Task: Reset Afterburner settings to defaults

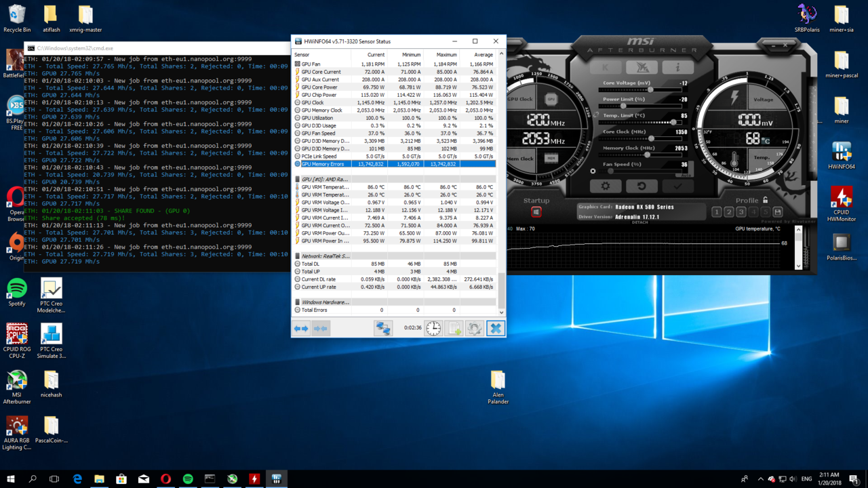Action: [x=642, y=186]
